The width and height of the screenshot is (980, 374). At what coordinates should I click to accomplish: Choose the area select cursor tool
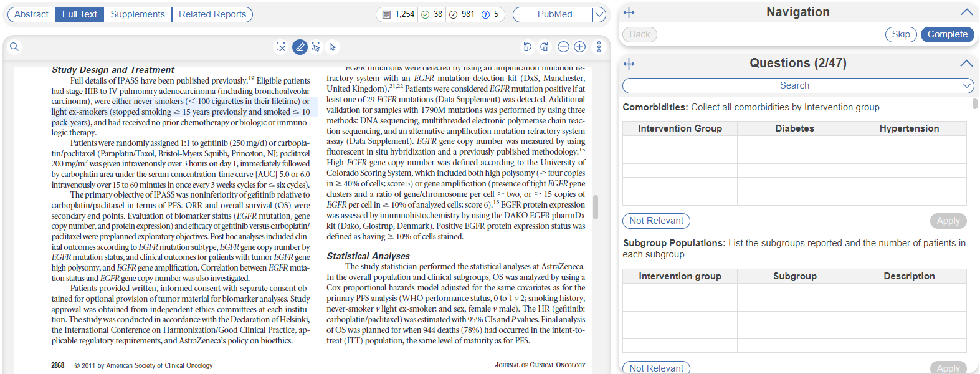pos(316,47)
